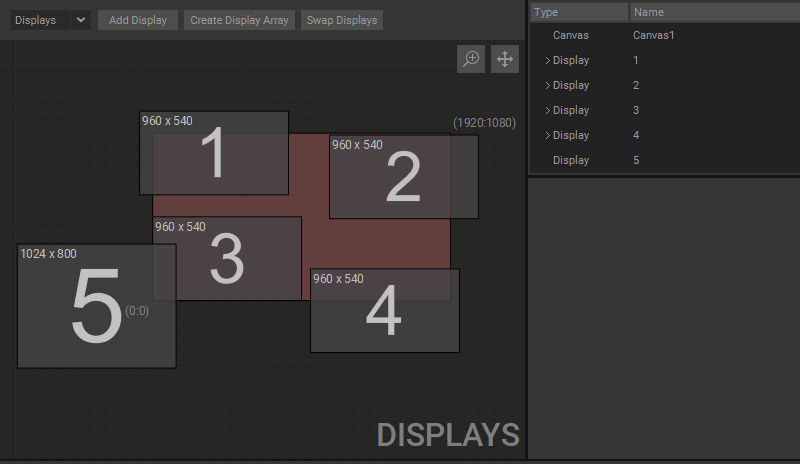Select the Canvas1 row in list

tap(665, 35)
